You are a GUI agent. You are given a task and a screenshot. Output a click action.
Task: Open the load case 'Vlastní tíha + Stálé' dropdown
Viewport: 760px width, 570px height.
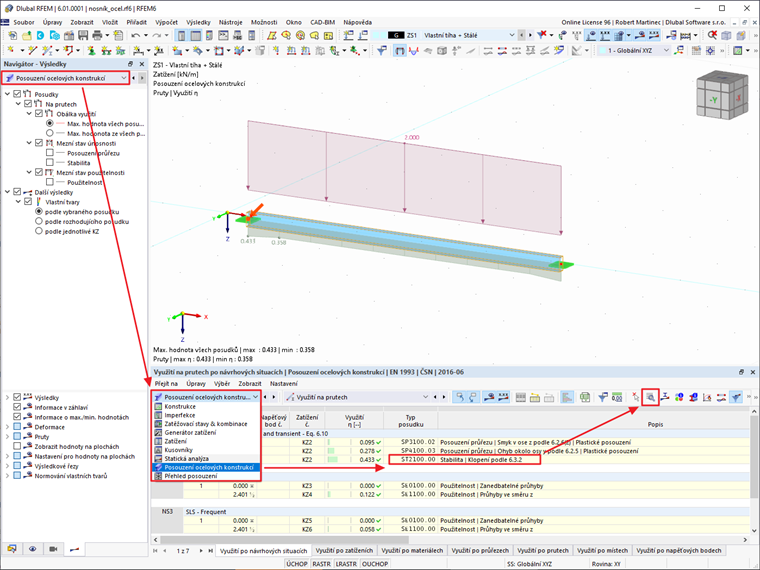(x=512, y=35)
